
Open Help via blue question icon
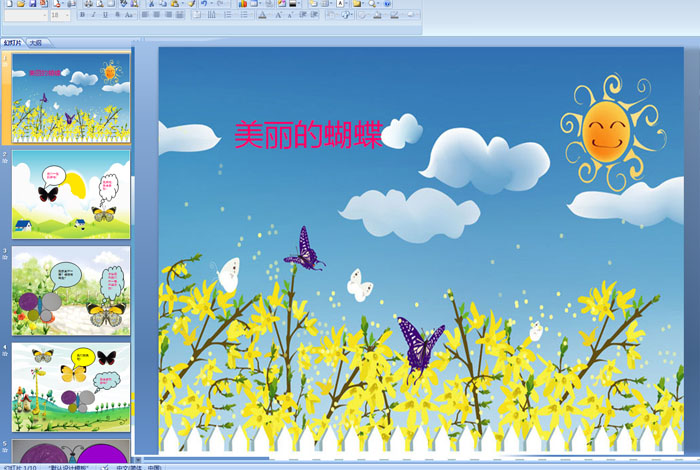pyautogui.click(x=387, y=4)
